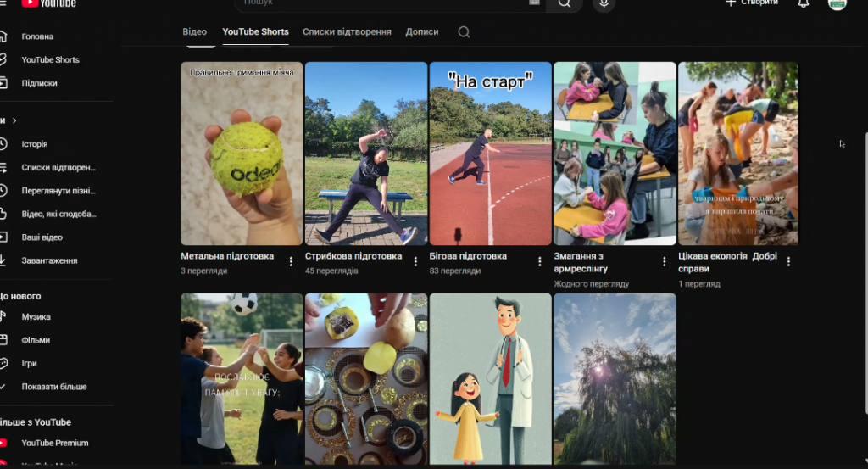Viewport: 868px width, 469px height.
Task: Open the account avatar menu
Action: click(837, 3)
